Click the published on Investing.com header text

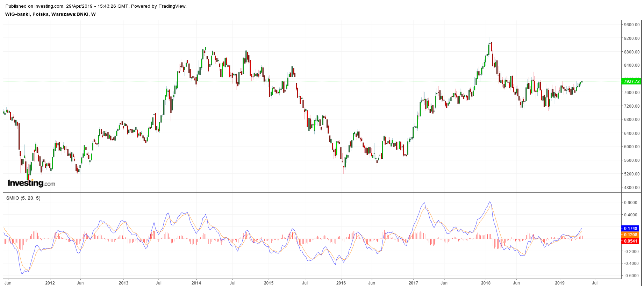pos(96,6)
